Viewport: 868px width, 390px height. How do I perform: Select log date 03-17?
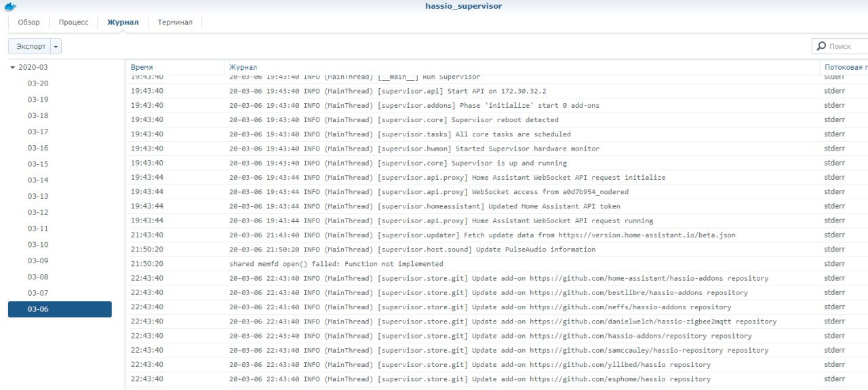click(38, 132)
